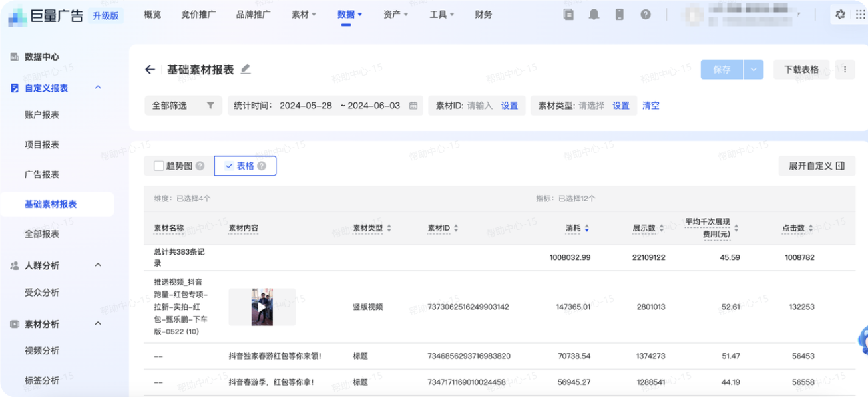The height and width of the screenshot is (397, 868).
Task: Click the help icon next to 趋势图
Action: pos(200,166)
